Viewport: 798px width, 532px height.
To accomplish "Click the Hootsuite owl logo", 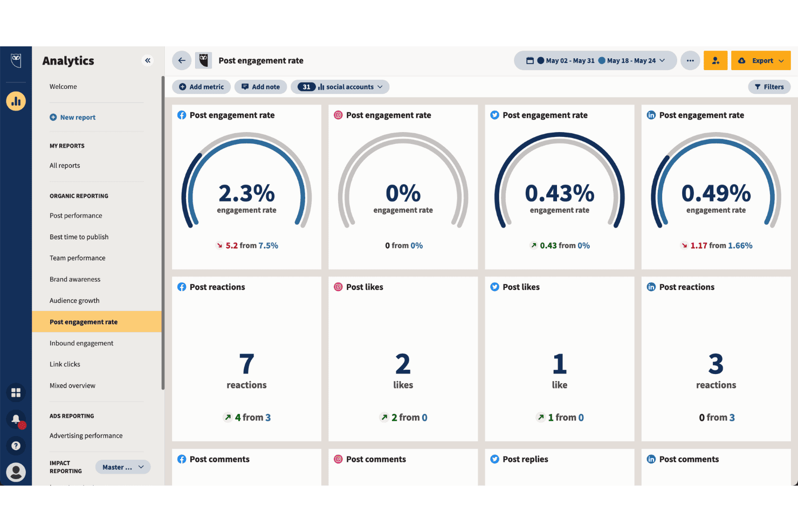I will click(x=16, y=60).
